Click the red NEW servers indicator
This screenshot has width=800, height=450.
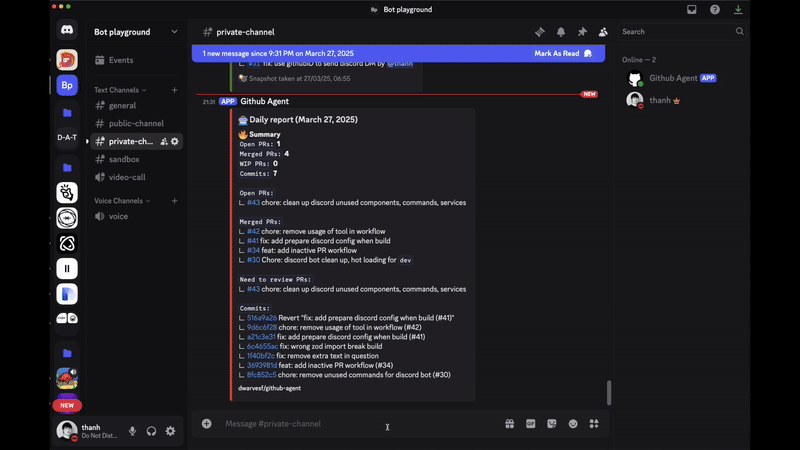coord(67,405)
